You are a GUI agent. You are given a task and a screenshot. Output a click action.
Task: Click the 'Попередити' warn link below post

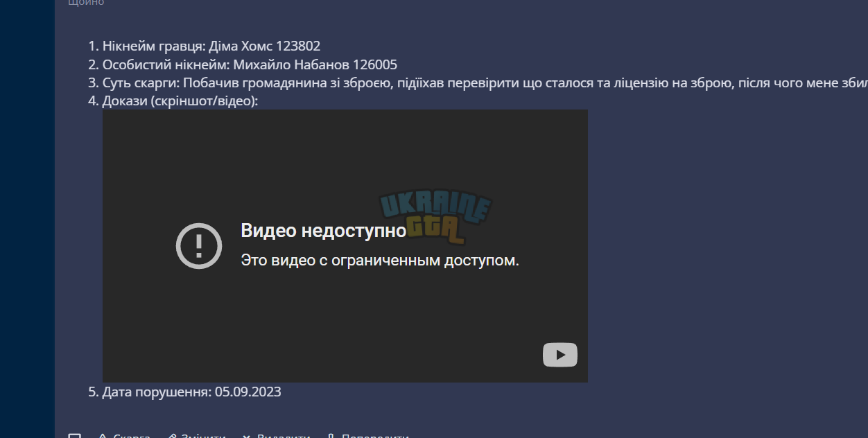(368, 435)
